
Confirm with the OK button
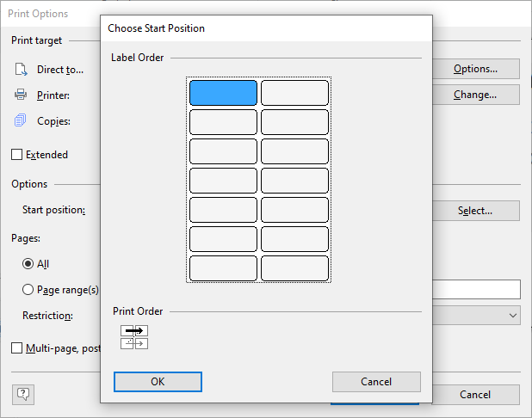click(x=158, y=382)
